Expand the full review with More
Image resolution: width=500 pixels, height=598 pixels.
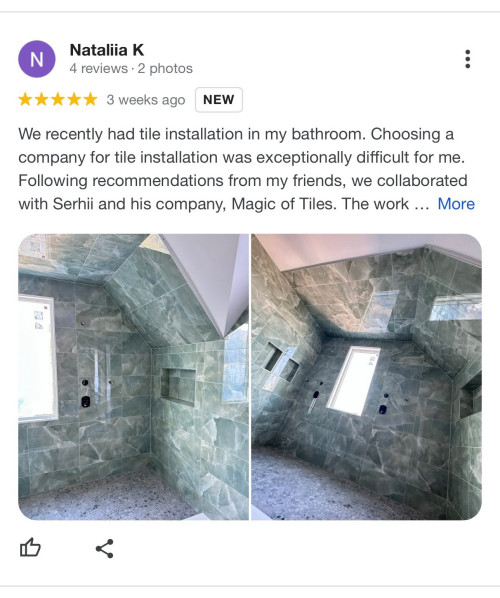(456, 204)
